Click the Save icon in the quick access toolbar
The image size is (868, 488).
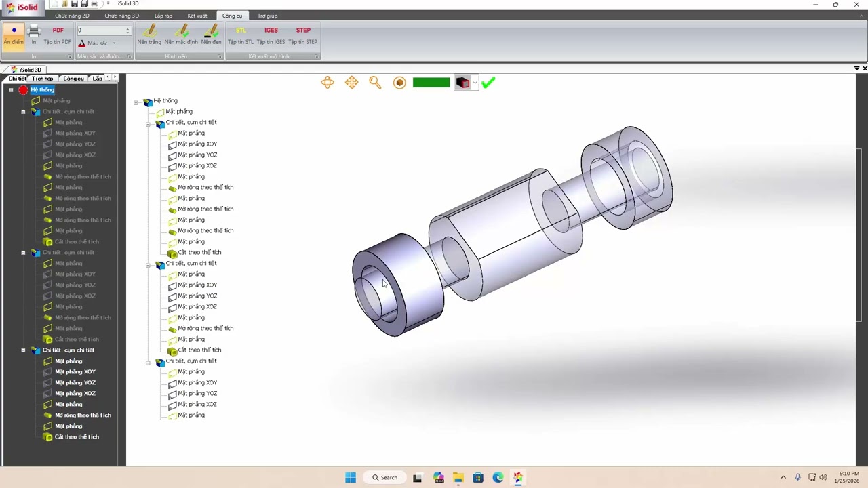75,4
